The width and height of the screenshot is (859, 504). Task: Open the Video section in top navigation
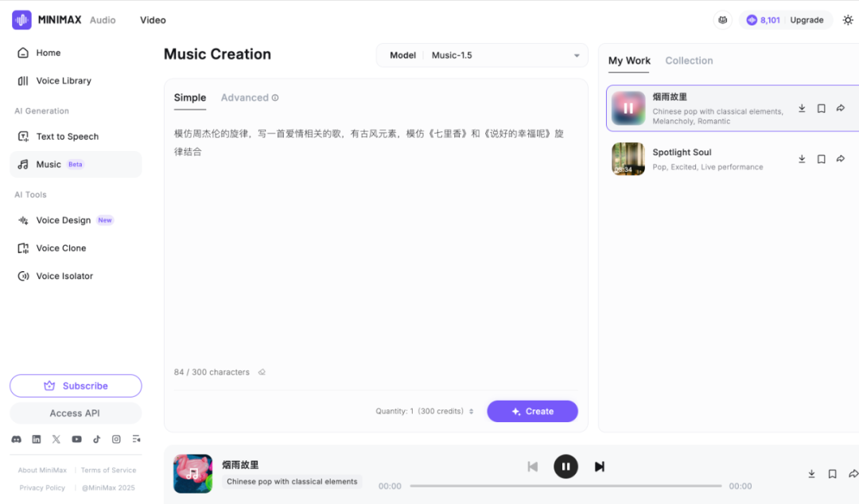tap(153, 20)
